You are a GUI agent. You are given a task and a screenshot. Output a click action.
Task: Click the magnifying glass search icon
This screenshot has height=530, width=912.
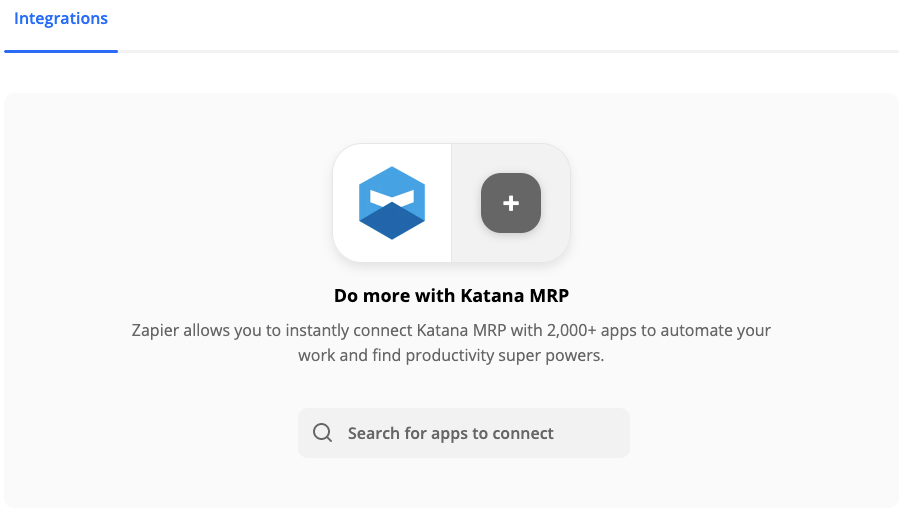322,433
